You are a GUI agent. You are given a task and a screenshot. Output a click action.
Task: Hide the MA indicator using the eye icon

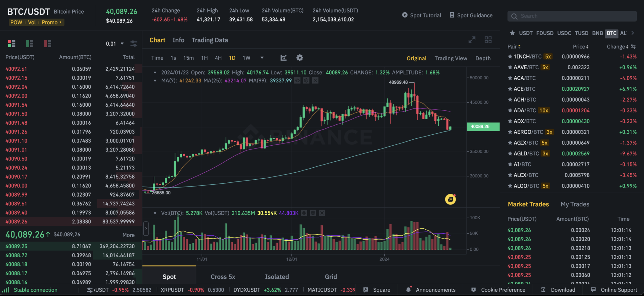[297, 81]
